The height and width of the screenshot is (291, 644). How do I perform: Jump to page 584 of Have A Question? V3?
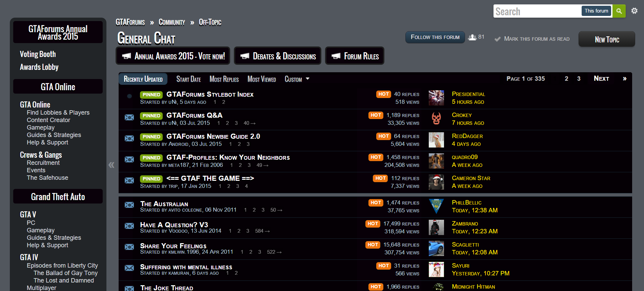262,231
